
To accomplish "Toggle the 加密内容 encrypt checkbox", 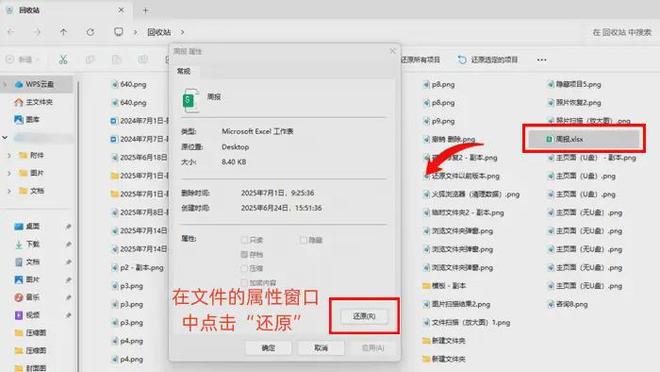I will point(244,282).
